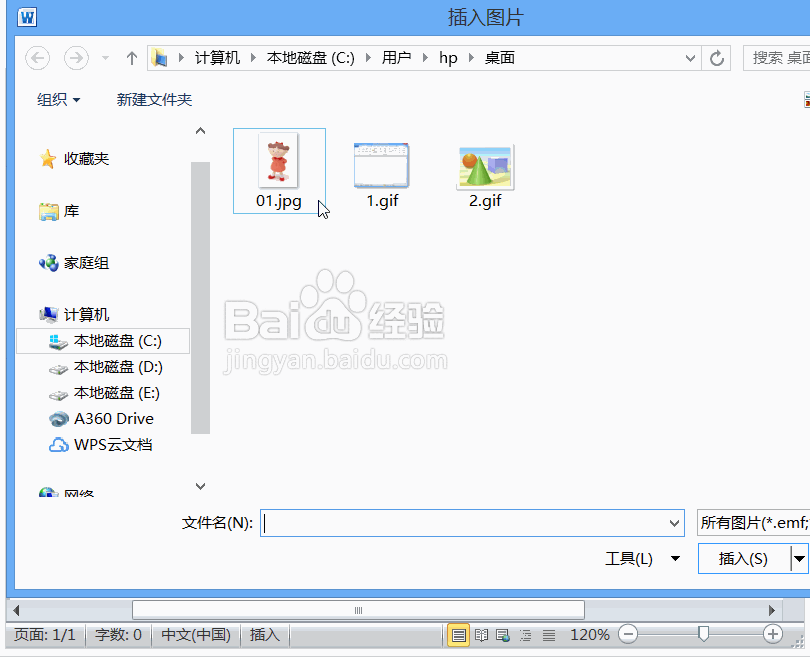This screenshot has height=657, width=810.
Task: Click the 插入(S) button
Action: pos(744,558)
